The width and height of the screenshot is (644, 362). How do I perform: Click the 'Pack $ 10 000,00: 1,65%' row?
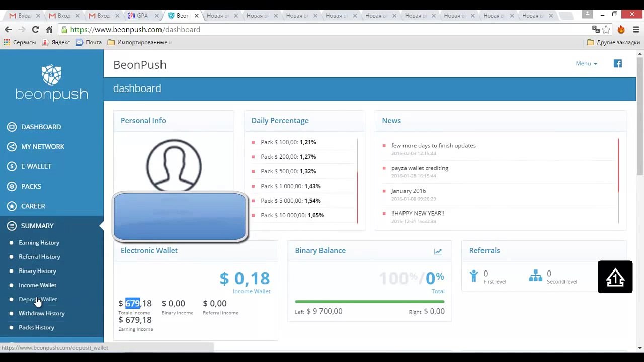[x=292, y=215]
